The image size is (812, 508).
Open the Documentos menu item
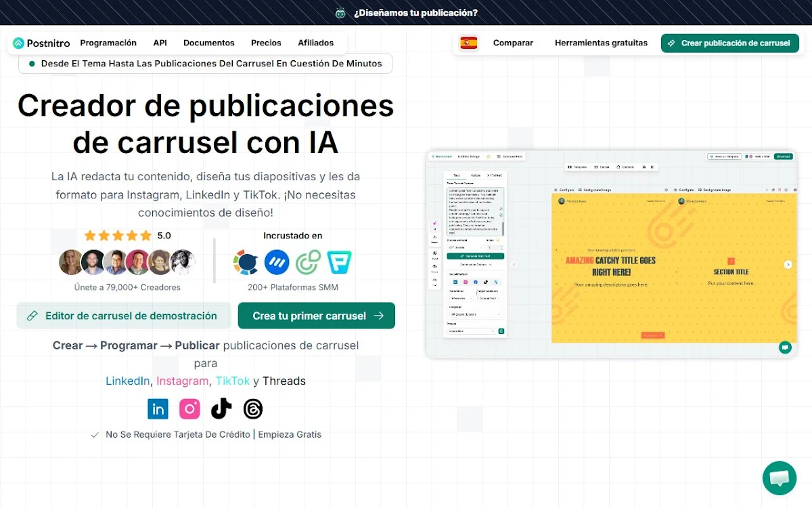(x=208, y=43)
